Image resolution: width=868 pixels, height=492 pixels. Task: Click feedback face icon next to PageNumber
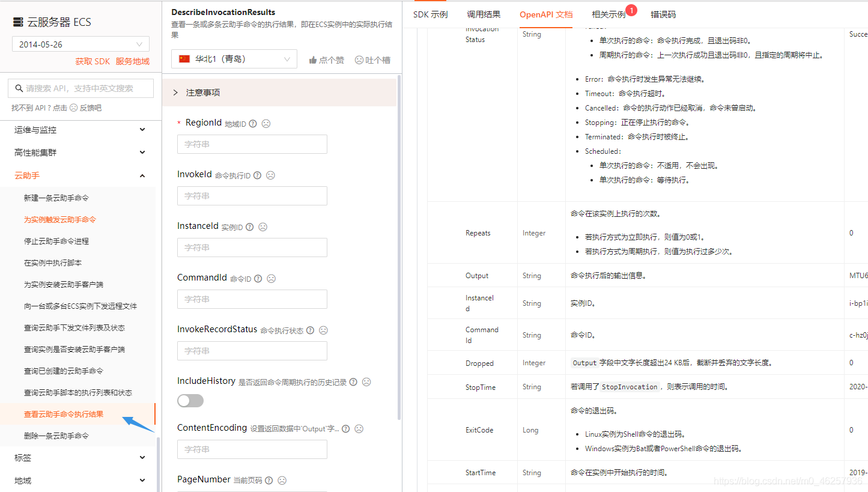pos(282,481)
